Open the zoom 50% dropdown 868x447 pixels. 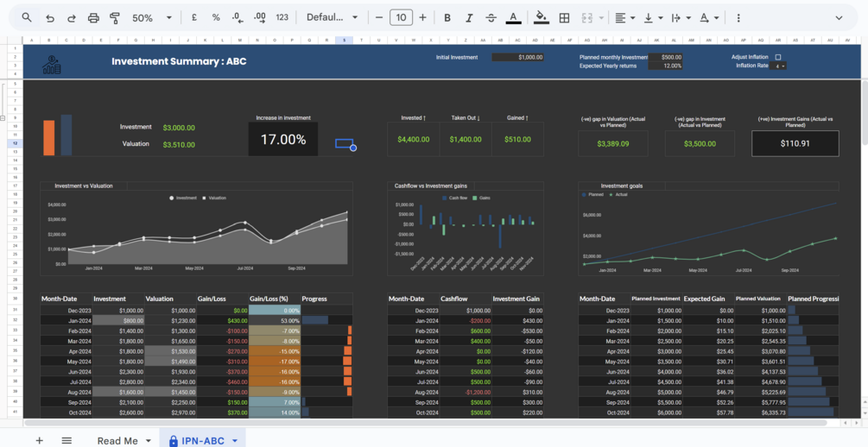[x=152, y=18]
